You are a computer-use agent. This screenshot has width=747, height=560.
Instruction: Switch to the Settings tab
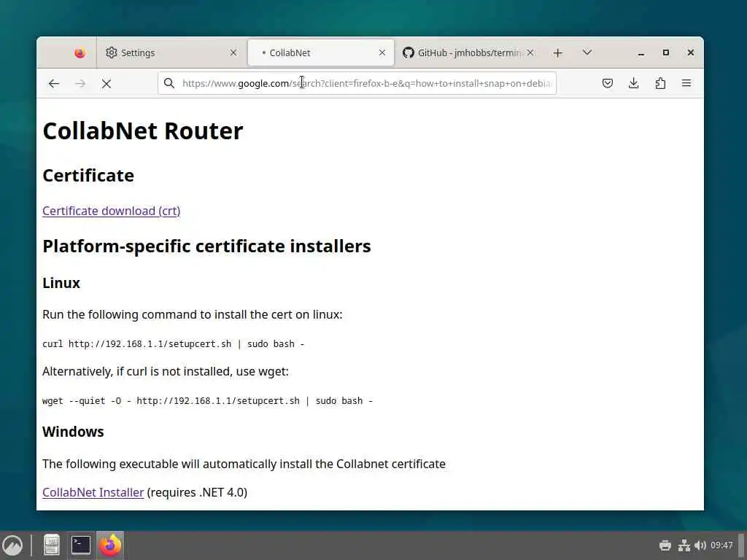[172, 52]
